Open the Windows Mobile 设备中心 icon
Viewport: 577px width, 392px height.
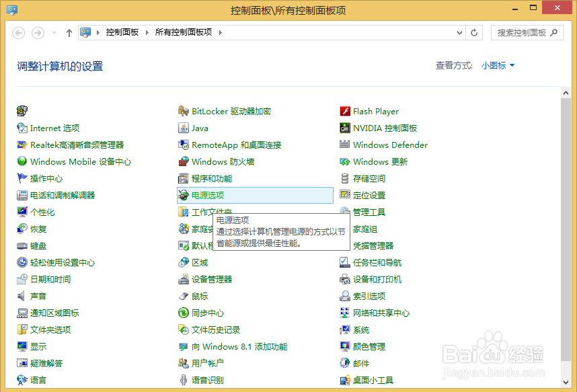22,161
